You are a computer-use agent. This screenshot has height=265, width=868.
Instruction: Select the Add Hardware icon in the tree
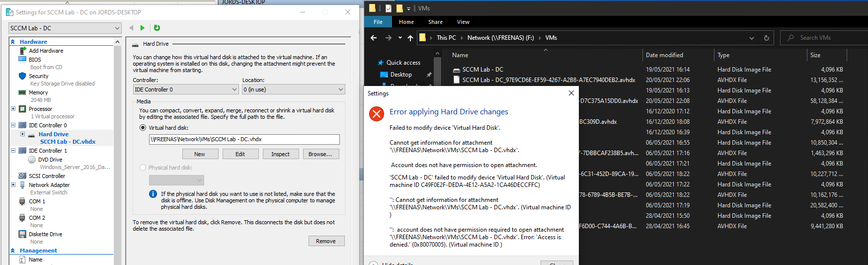(22, 51)
